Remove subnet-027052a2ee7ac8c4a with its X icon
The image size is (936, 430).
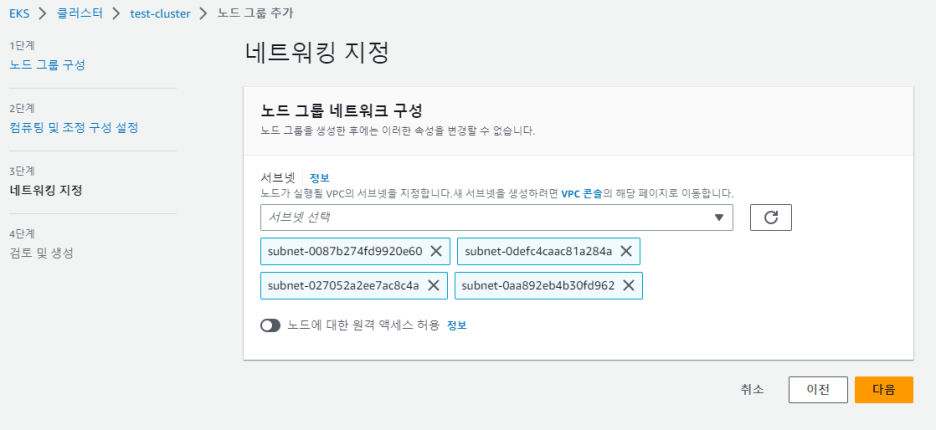pos(433,286)
